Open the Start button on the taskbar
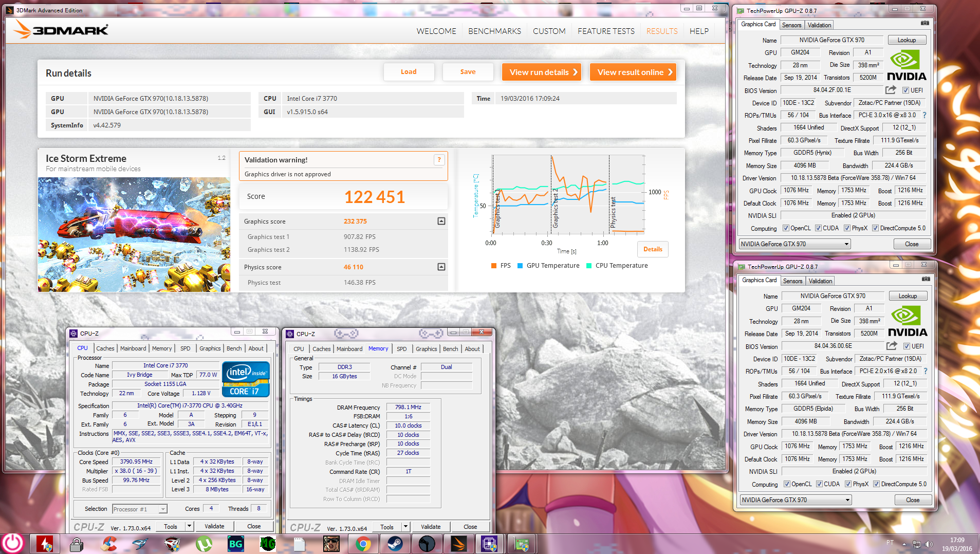 click(x=13, y=543)
